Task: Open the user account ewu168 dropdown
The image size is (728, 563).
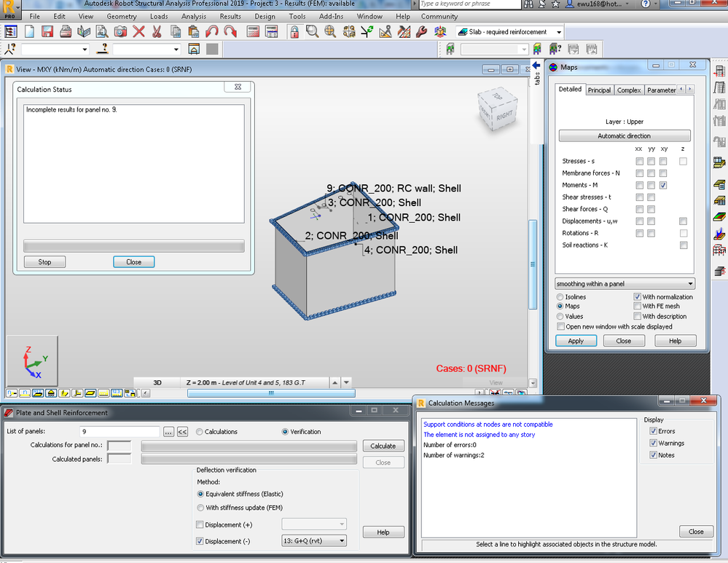Action: coord(626,4)
